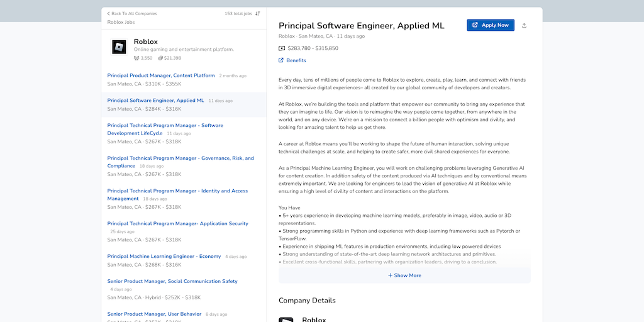644x322 pixels.
Task: Expand job description with Show More
Action: [x=404, y=275]
